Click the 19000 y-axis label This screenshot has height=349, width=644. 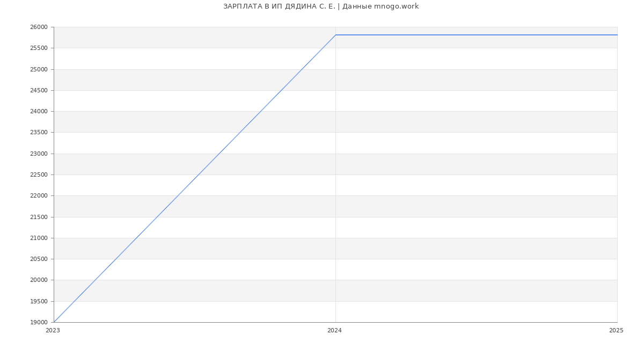point(39,323)
